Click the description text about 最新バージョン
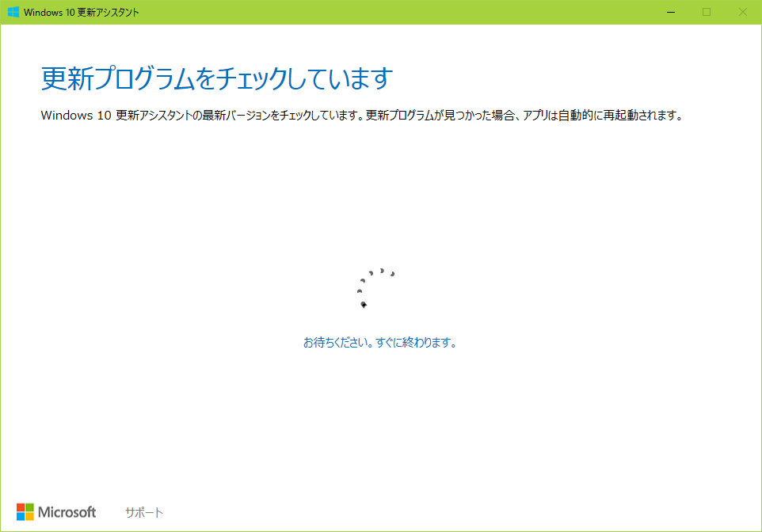 [x=362, y=116]
